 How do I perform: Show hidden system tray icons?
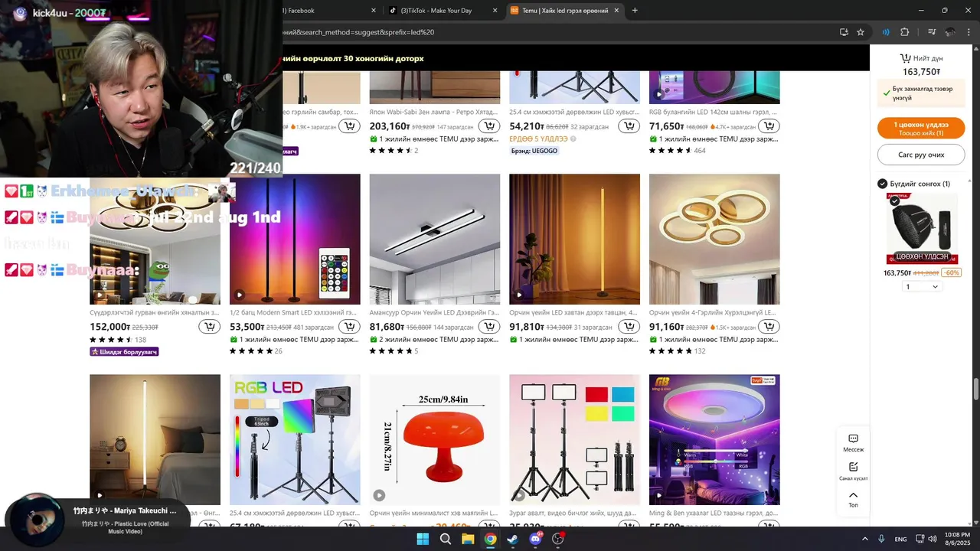(x=865, y=539)
